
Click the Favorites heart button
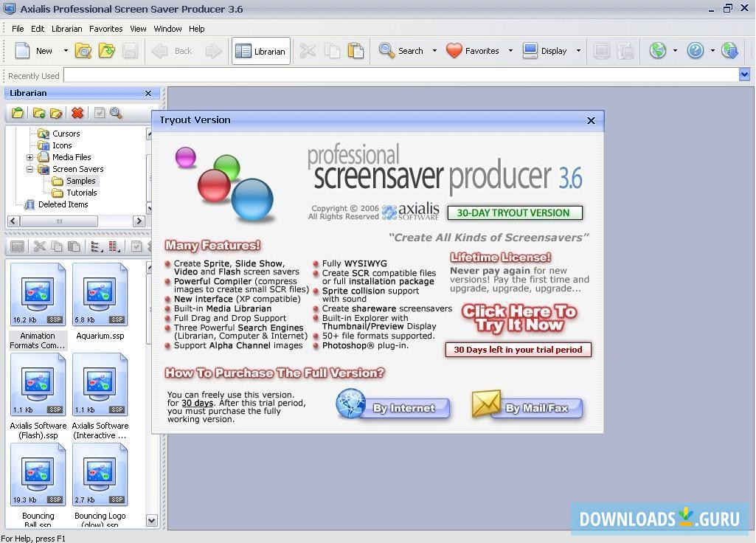(x=473, y=51)
